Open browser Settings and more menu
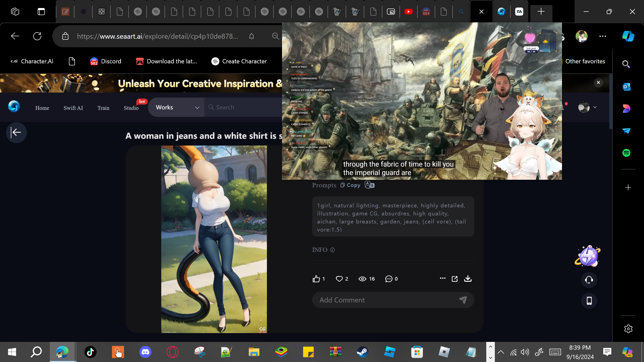This screenshot has height=362, width=644. (603, 36)
